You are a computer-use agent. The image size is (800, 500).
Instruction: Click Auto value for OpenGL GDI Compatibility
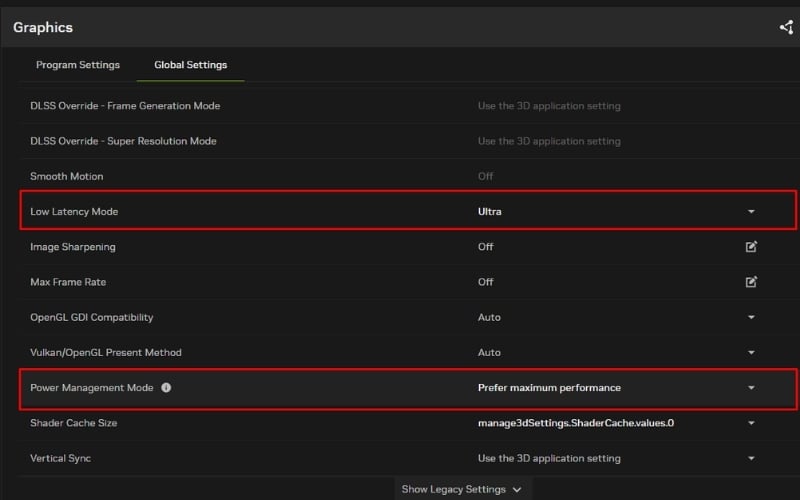489,317
